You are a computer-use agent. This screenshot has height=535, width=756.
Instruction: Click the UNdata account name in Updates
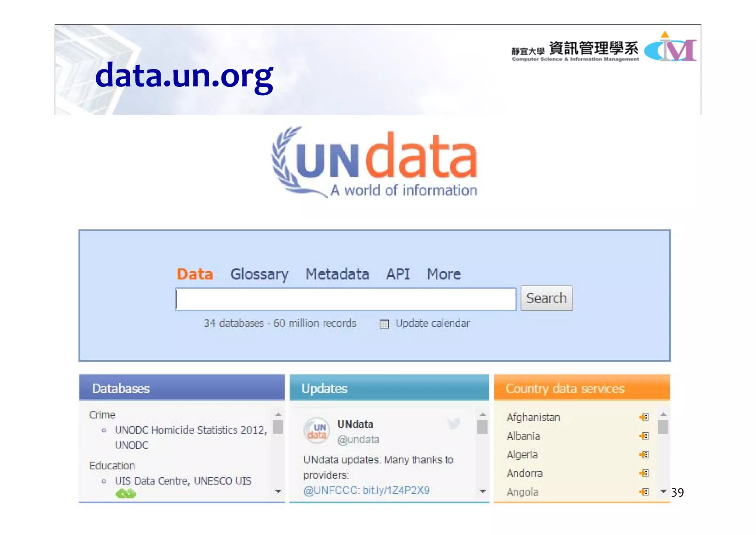coord(355,424)
